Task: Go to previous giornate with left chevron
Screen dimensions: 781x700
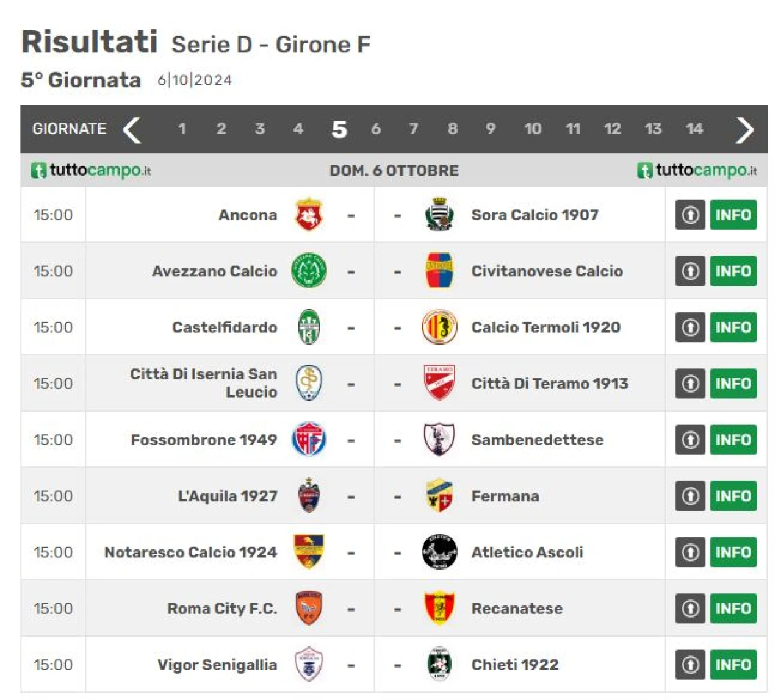Action: 132,129
